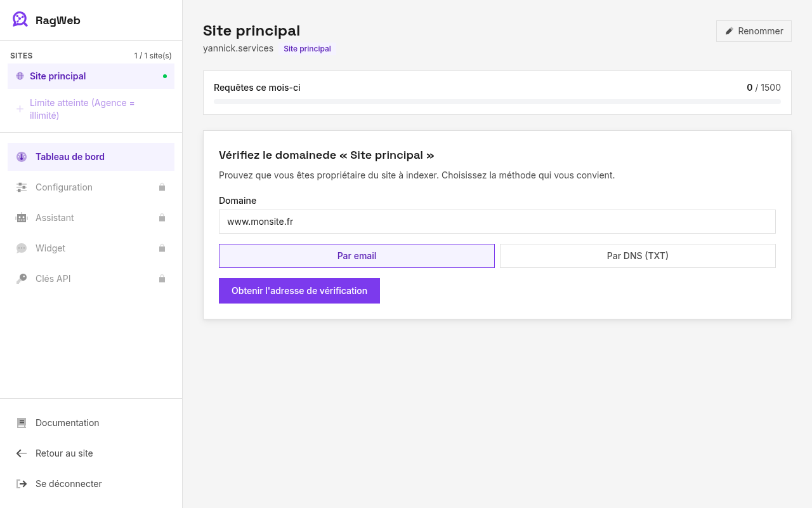This screenshot has width=812, height=508.
Task: Open the Configuration menu item
Action: point(91,187)
